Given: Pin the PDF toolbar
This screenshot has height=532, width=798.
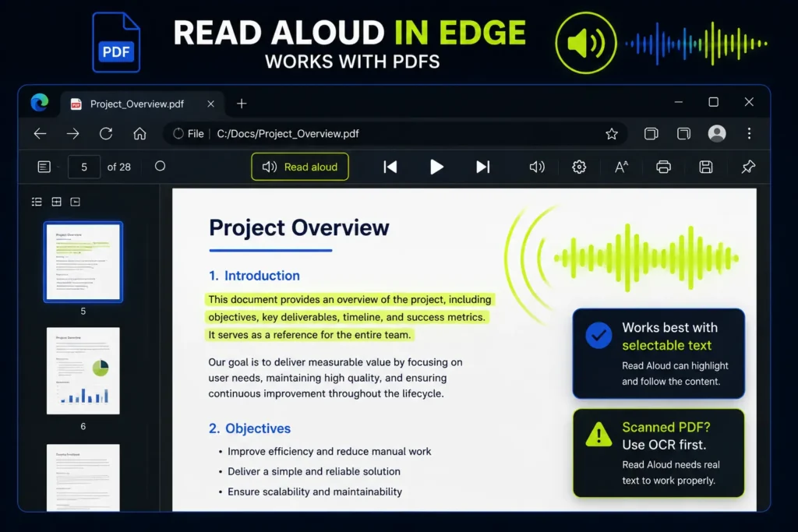Looking at the screenshot, I should (x=748, y=167).
